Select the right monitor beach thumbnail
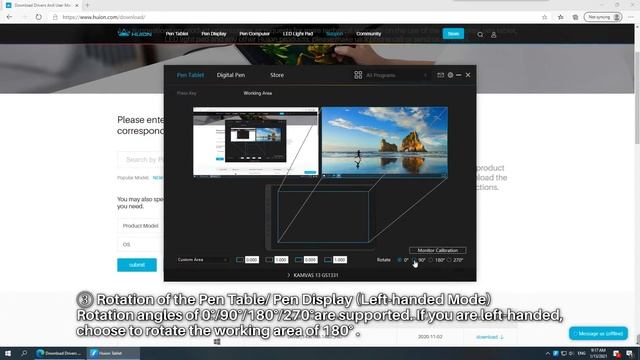640x360 pixels. click(x=384, y=142)
